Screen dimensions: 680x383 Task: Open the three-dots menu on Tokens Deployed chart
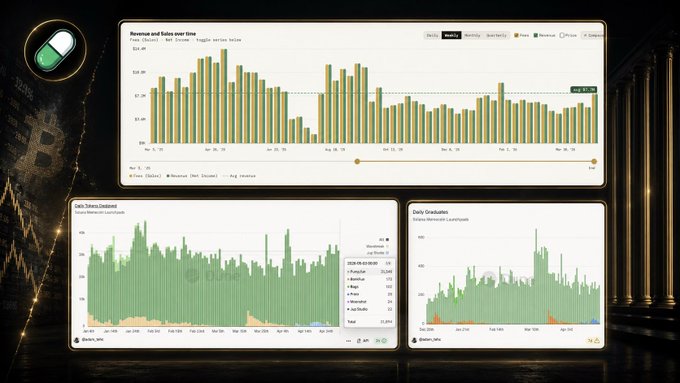pyautogui.click(x=348, y=341)
